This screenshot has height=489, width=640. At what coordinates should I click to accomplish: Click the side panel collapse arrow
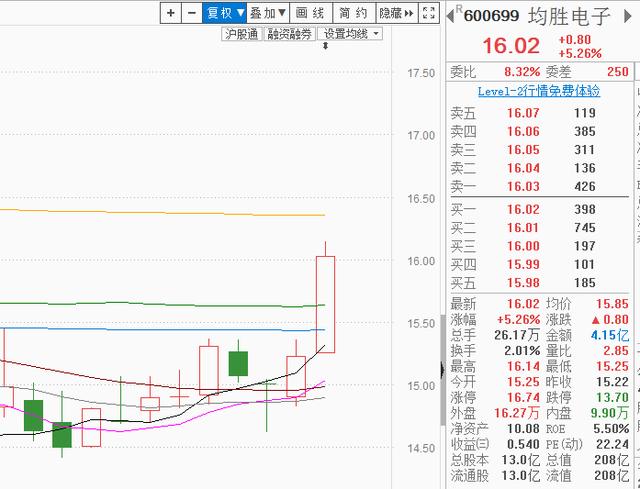pyautogui.click(x=442, y=371)
